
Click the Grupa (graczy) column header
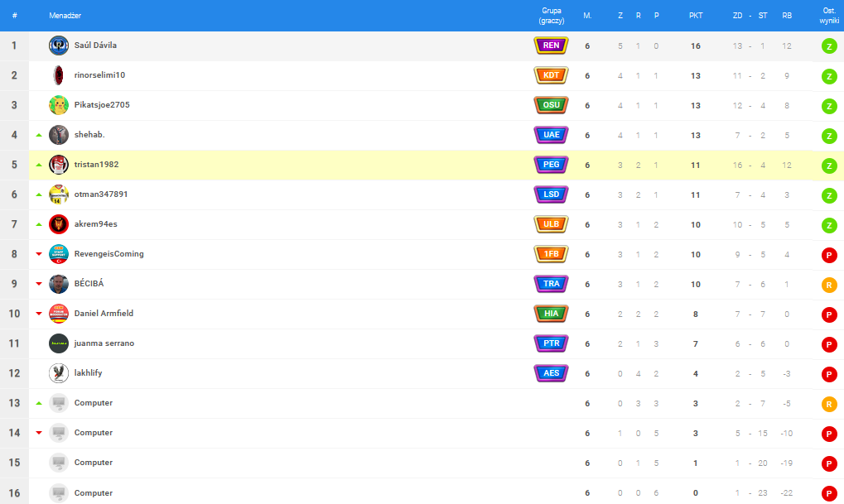[x=551, y=16]
